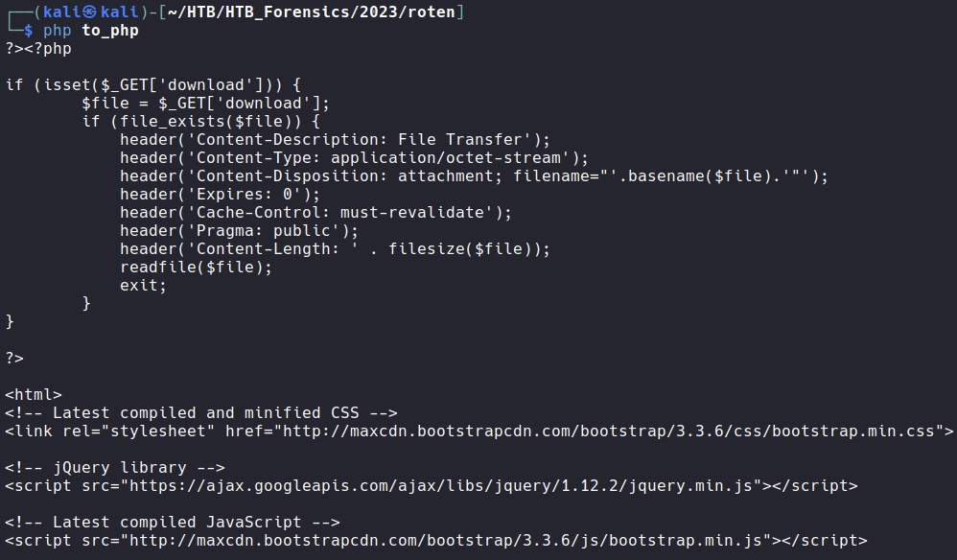Click the Content-Length filesize header line

coord(335,248)
